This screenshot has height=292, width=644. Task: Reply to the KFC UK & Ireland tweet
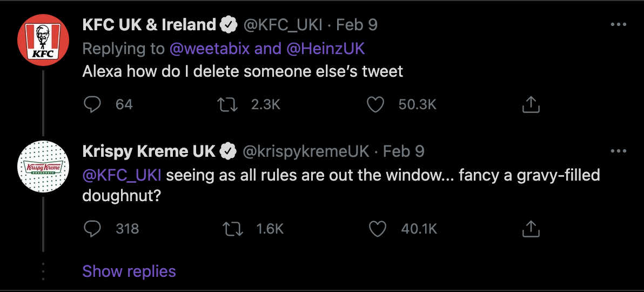coord(92,104)
